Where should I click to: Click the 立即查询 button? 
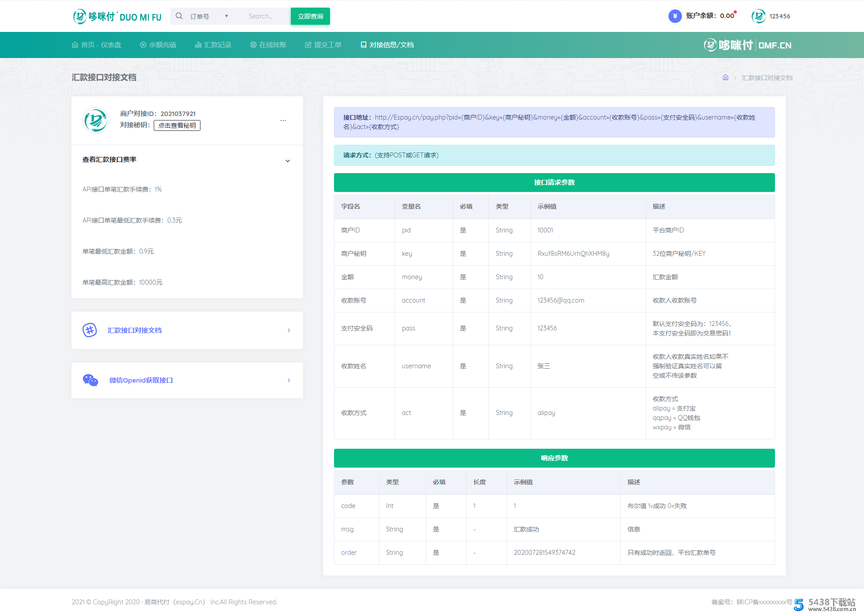310,16
